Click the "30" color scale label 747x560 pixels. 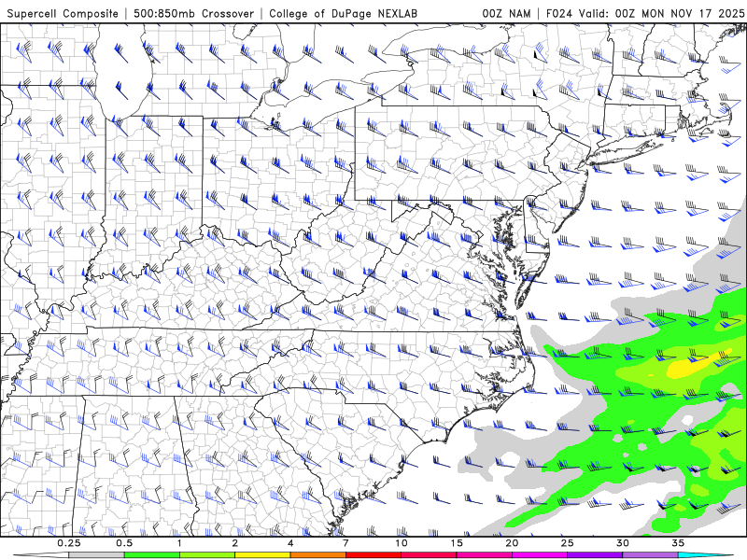point(623,543)
